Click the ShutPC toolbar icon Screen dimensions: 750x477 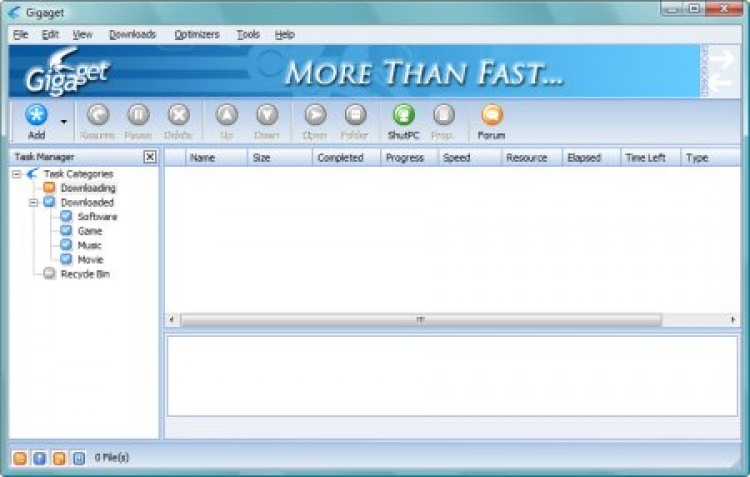(x=404, y=115)
